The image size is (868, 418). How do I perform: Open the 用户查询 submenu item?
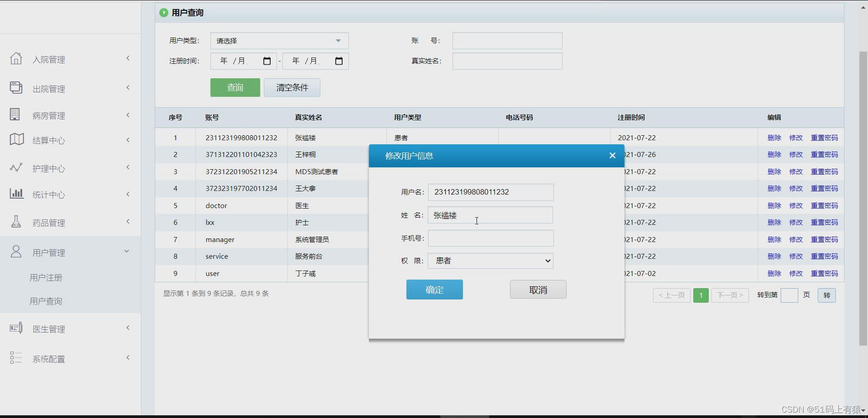click(x=46, y=301)
